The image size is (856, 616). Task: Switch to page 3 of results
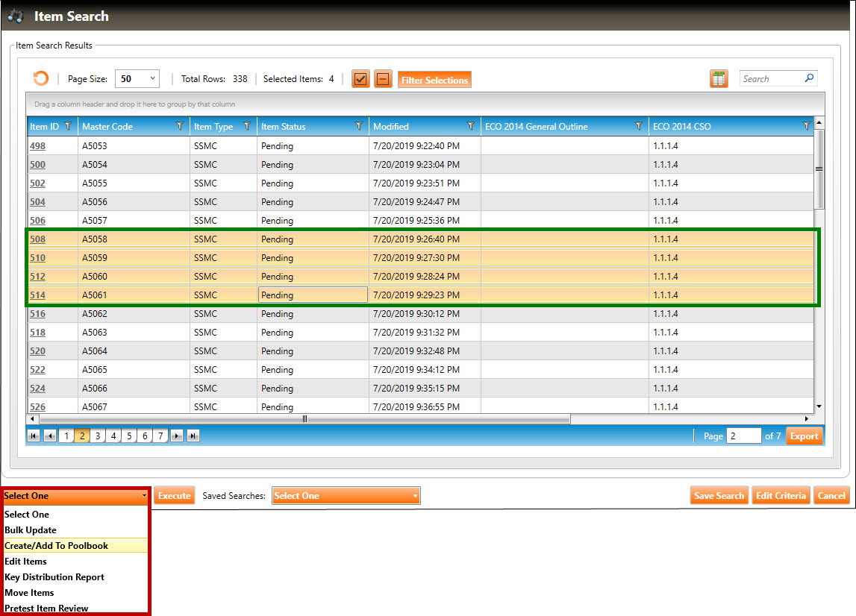point(98,436)
